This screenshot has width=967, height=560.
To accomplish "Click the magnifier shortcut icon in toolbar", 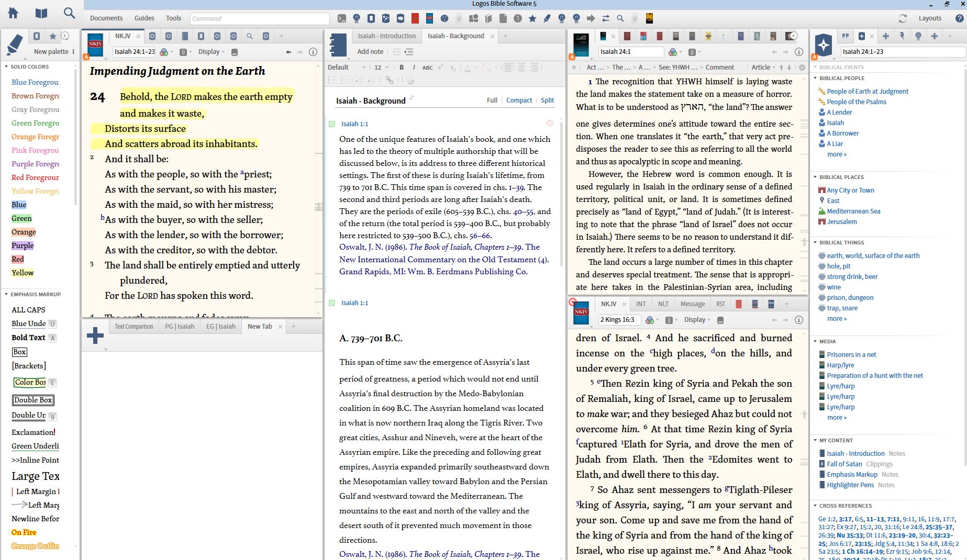I will coord(620,18).
